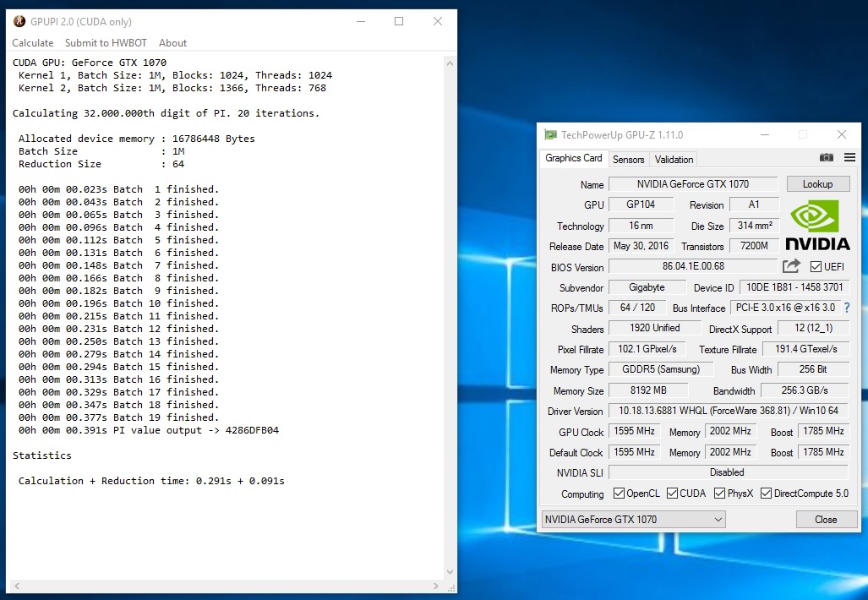Click the NVIDIA logo in GPU-Z

(x=817, y=225)
